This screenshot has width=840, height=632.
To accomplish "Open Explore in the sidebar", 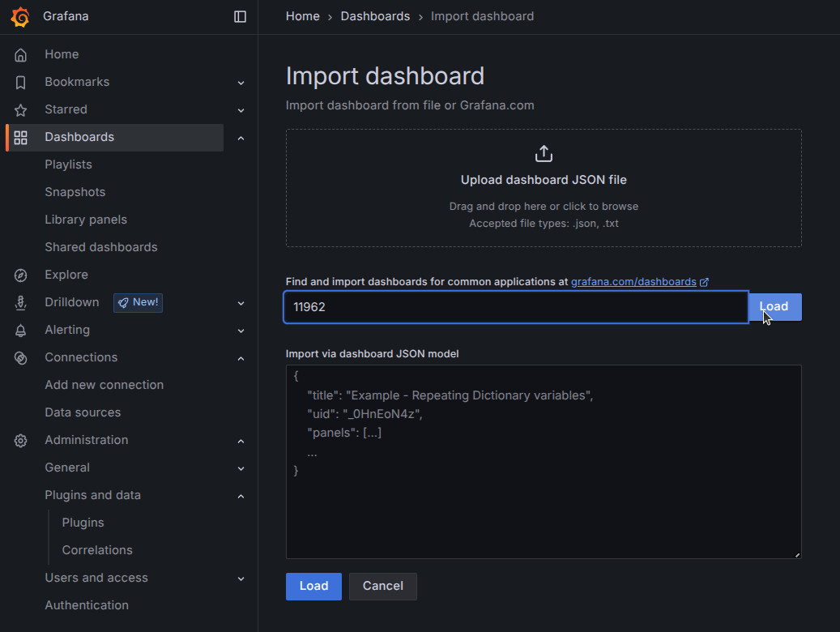I will pos(66,275).
